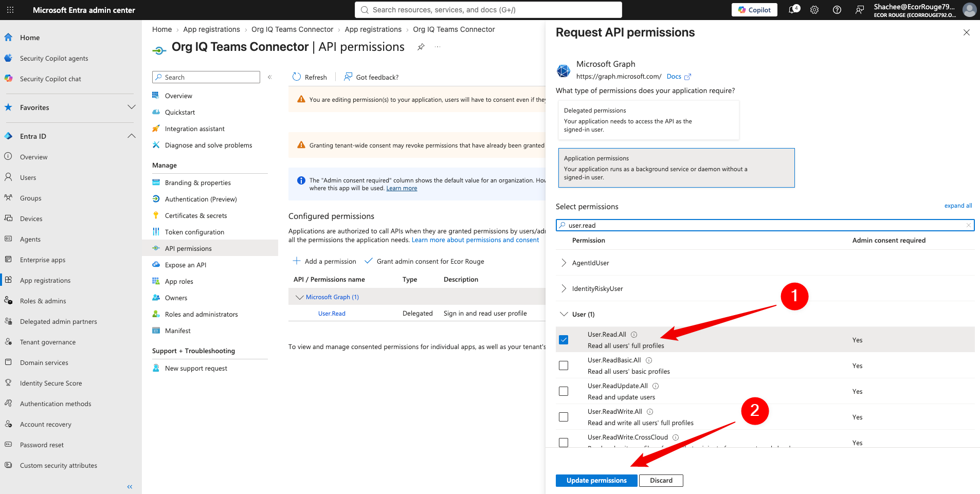Check the User.ReadBasic.All checkbox
This screenshot has width=980, height=494.
tap(564, 365)
